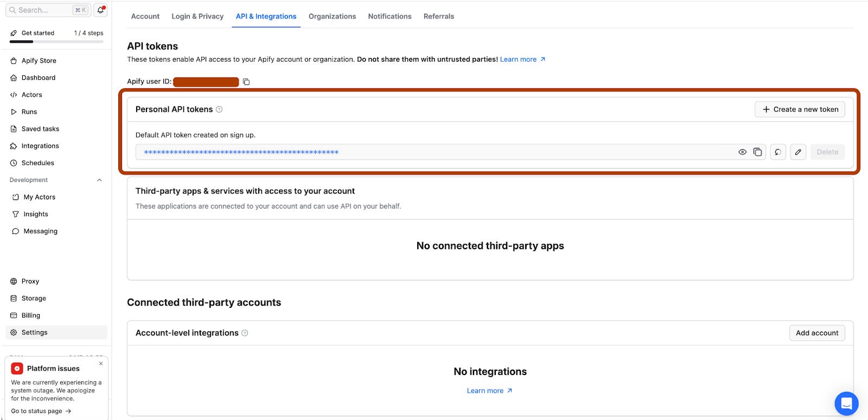868x420 pixels.
Task: Copy the Apify user ID
Action: coord(246,82)
